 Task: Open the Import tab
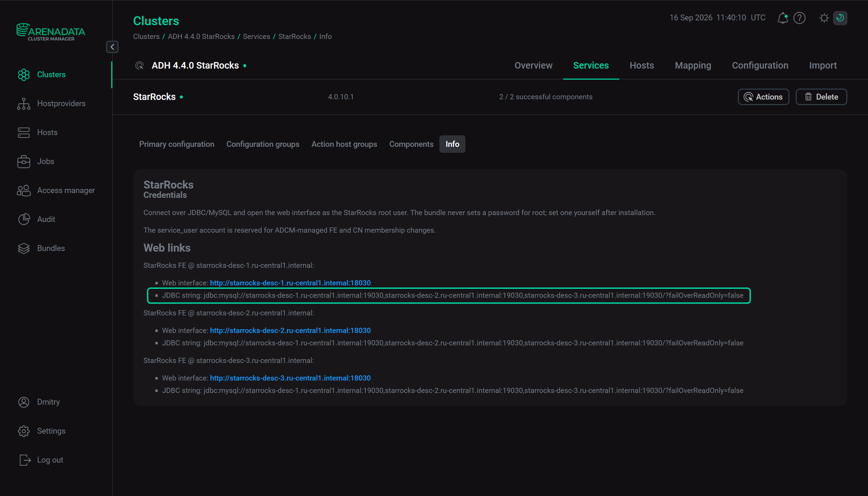[823, 65]
